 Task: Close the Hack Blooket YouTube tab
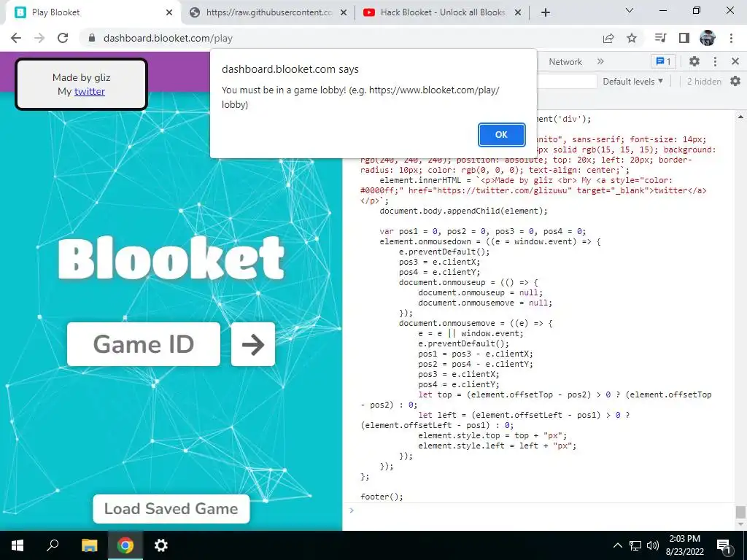[518, 12]
